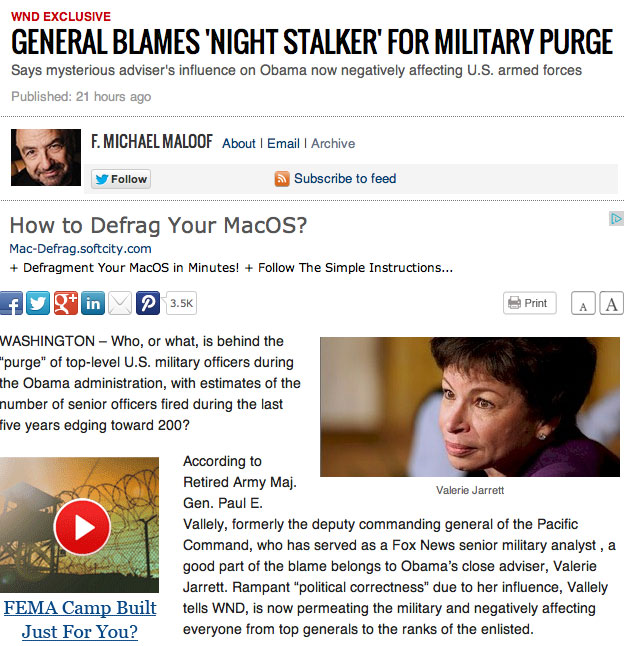Image resolution: width=625 pixels, height=646 pixels.
Task: Subscribe to feed link
Action: click(345, 178)
